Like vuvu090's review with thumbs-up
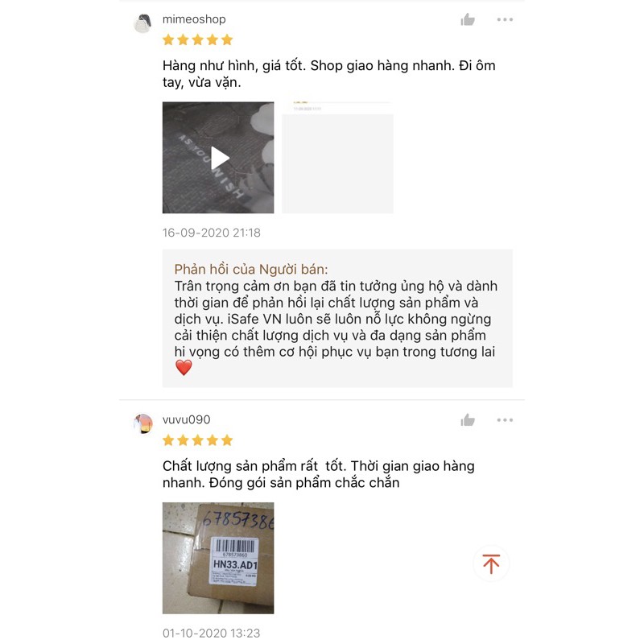Screen dimensions: 644x644 coord(468,419)
